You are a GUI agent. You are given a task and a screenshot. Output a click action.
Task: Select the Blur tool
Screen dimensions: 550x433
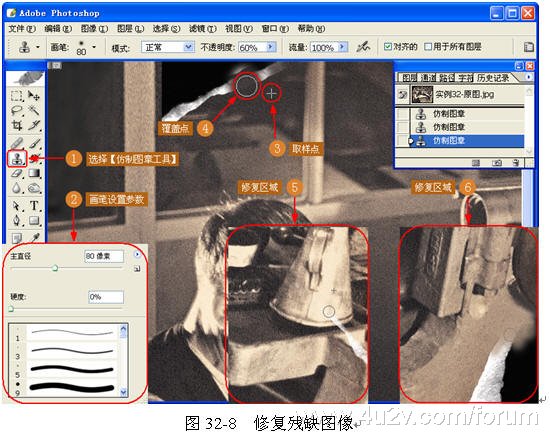pyautogui.click(x=16, y=188)
